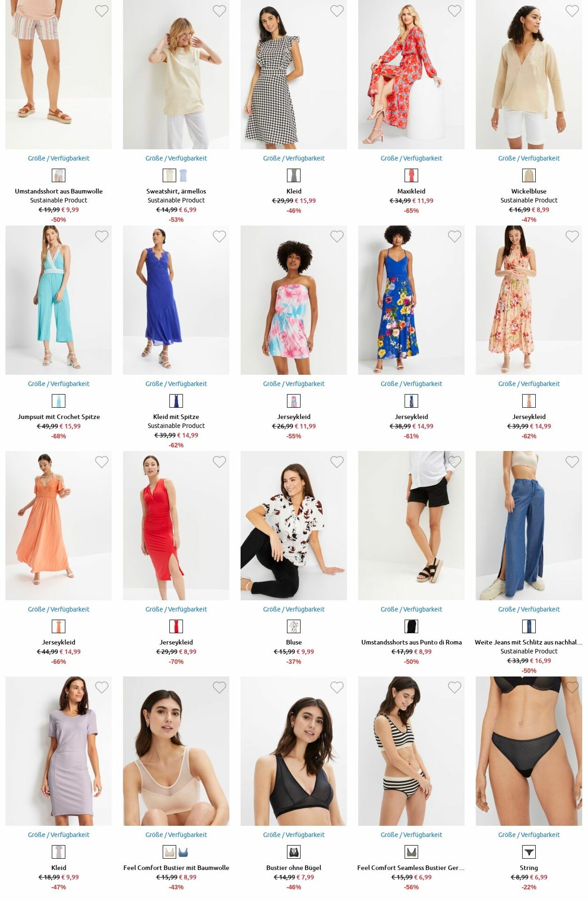Add Bustier ohne Bügel to wishlist heart
Screen dimensions: 588x902
click(x=337, y=687)
